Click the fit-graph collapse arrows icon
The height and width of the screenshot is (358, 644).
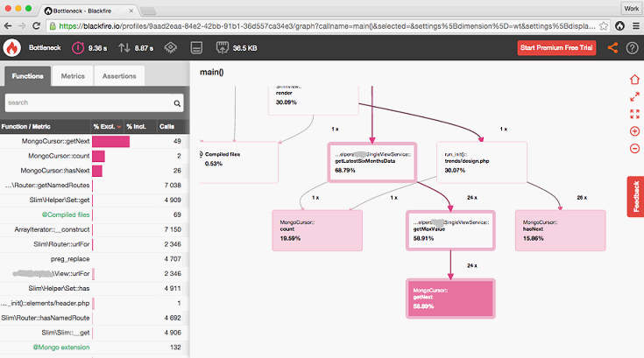click(x=634, y=114)
